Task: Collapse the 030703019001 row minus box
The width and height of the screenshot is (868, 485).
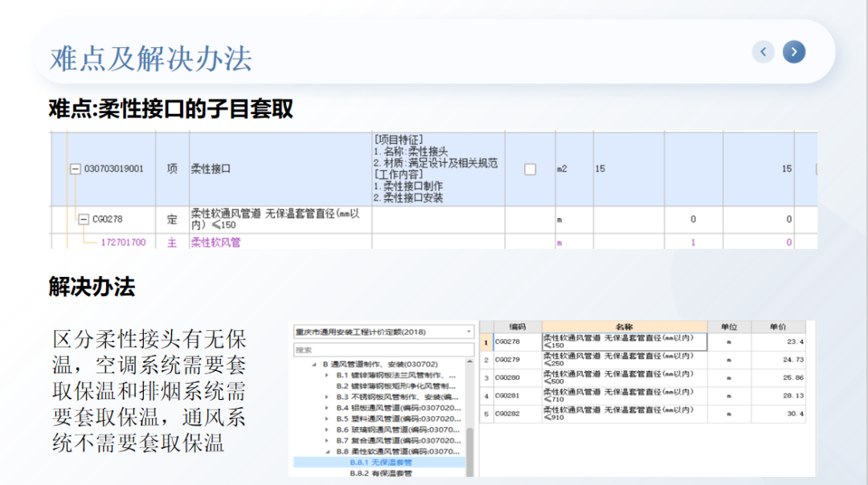Action: pos(76,169)
